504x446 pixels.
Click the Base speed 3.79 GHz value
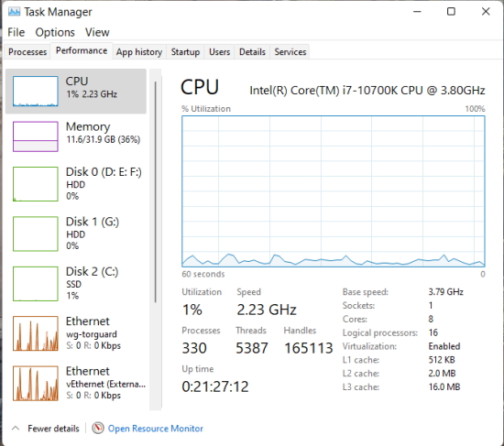(x=446, y=292)
